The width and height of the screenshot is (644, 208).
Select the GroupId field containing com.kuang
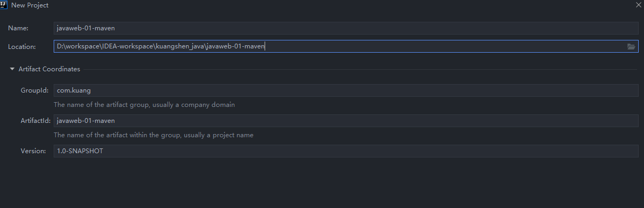pyautogui.click(x=346, y=90)
